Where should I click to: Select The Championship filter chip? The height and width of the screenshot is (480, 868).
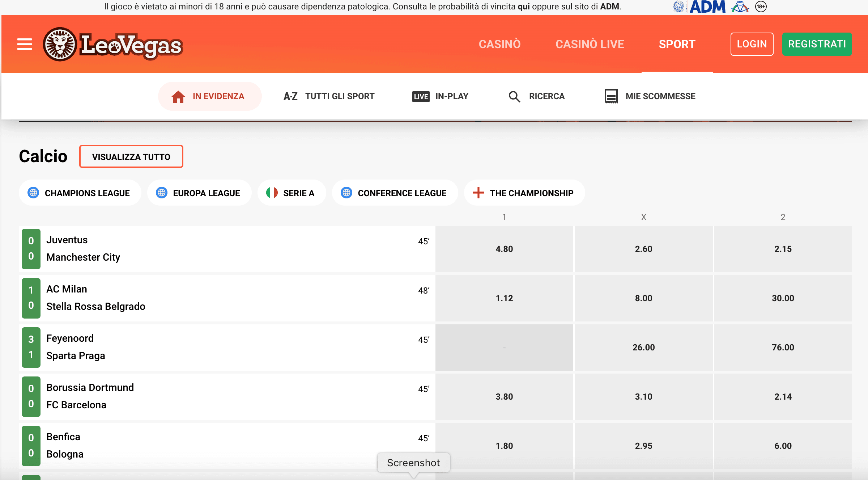[x=524, y=193]
